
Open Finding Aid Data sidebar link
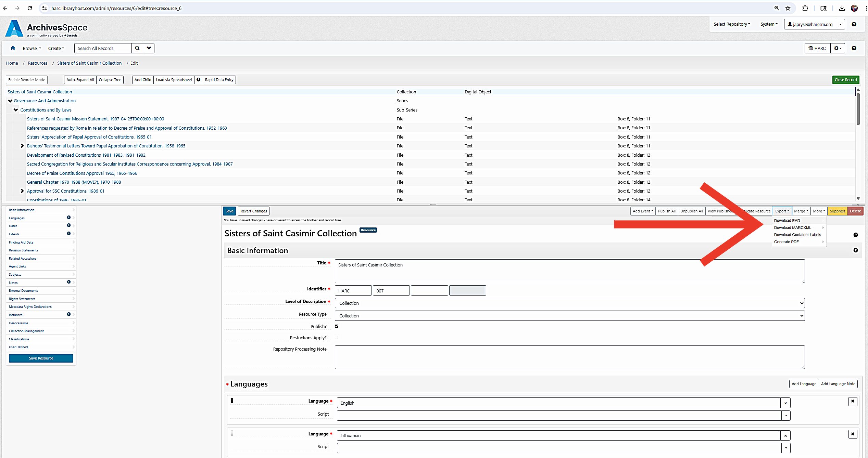pyautogui.click(x=21, y=242)
